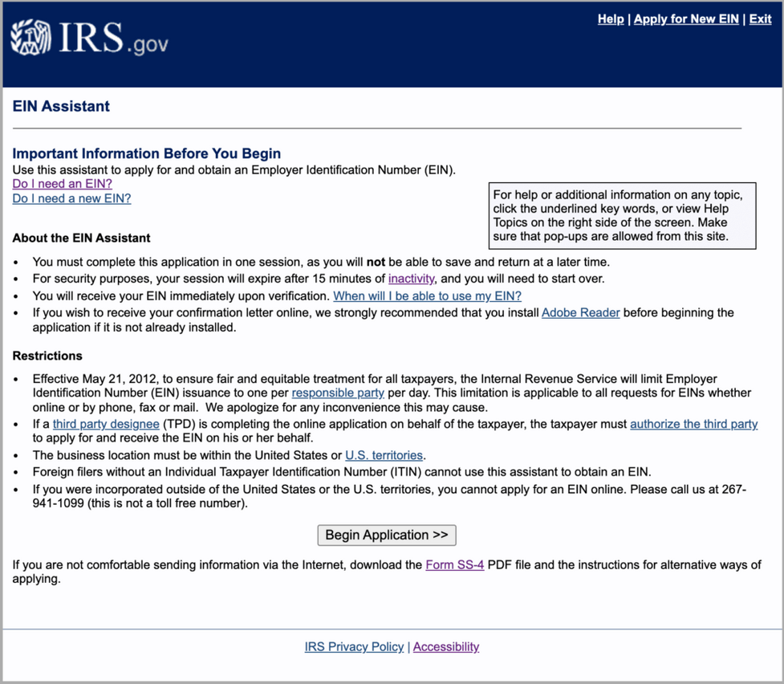This screenshot has width=784, height=684.
Task: Click the 'authorize the third party' link
Action: click(693, 423)
